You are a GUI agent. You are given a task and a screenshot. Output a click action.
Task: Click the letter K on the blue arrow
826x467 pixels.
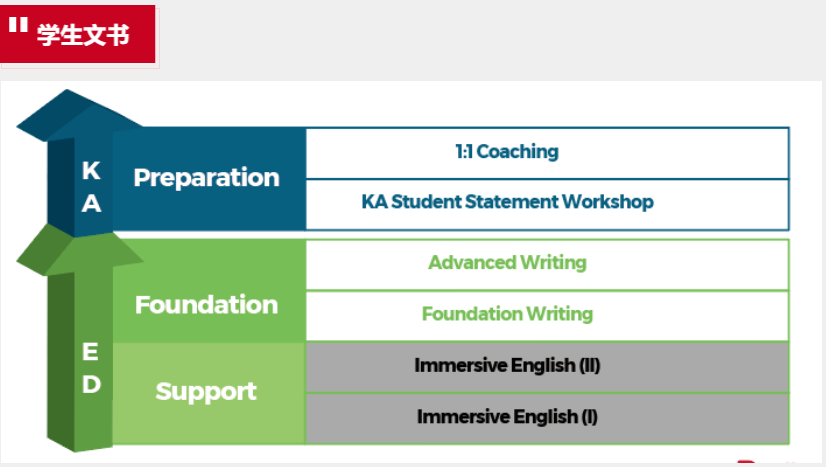91,172
